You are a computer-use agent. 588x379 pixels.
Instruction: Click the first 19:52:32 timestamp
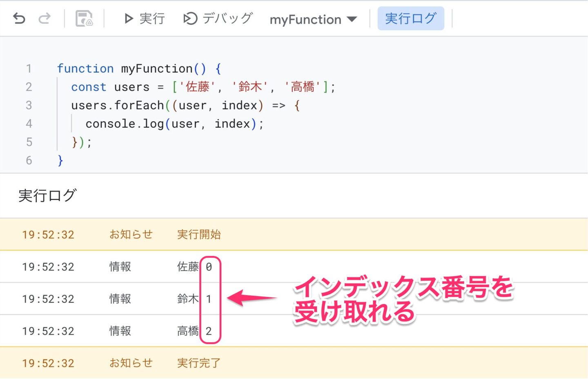click(48, 234)
